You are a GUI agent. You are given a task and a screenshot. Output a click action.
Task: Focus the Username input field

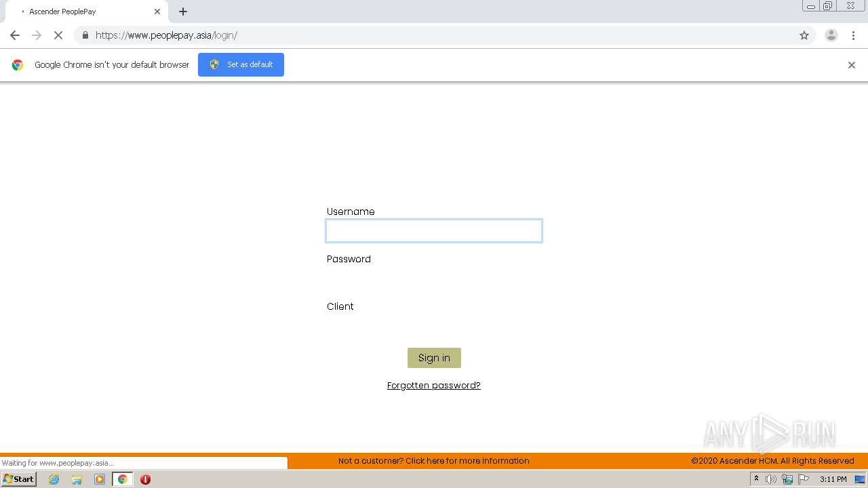coord(434,230)
